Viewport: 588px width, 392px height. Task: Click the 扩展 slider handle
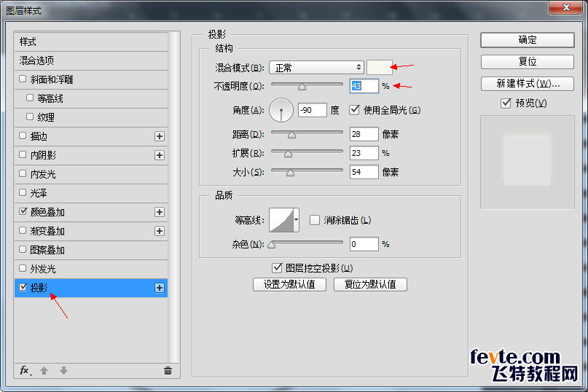288,154
